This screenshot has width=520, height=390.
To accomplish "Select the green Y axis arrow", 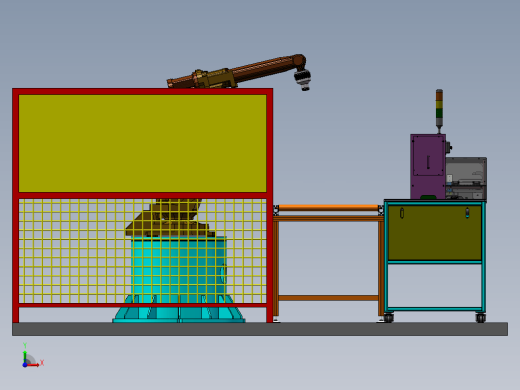I will [x=25, y=356].
